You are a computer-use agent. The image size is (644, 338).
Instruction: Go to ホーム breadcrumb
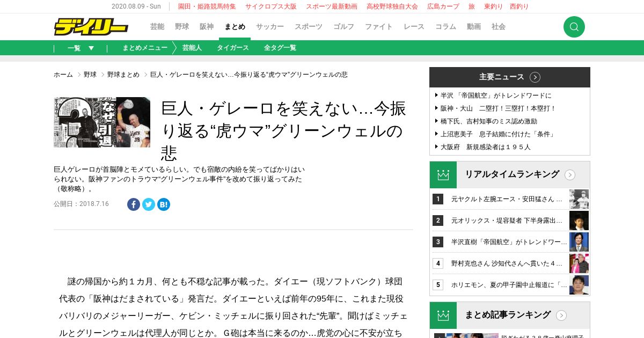(63, 75)
